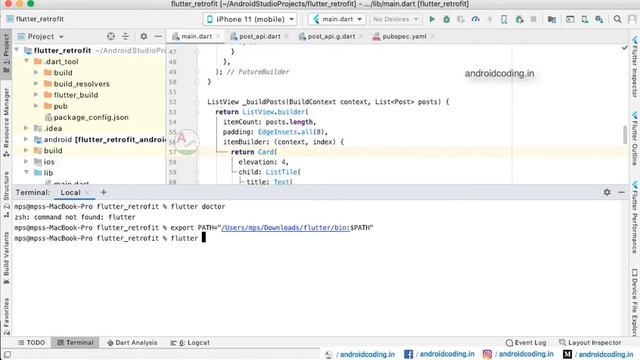Expand the ios folder

27,162
